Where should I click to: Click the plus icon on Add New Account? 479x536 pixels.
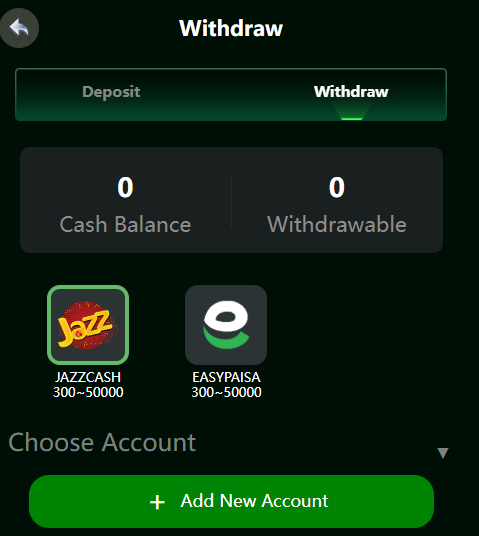click(x=157, y=502)
